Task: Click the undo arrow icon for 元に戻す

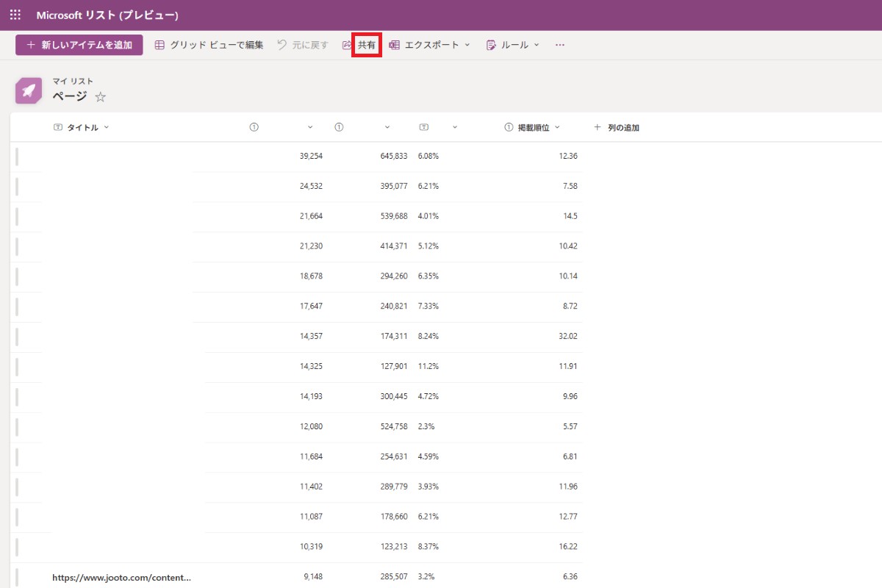Action: click(x=282, y=45)
